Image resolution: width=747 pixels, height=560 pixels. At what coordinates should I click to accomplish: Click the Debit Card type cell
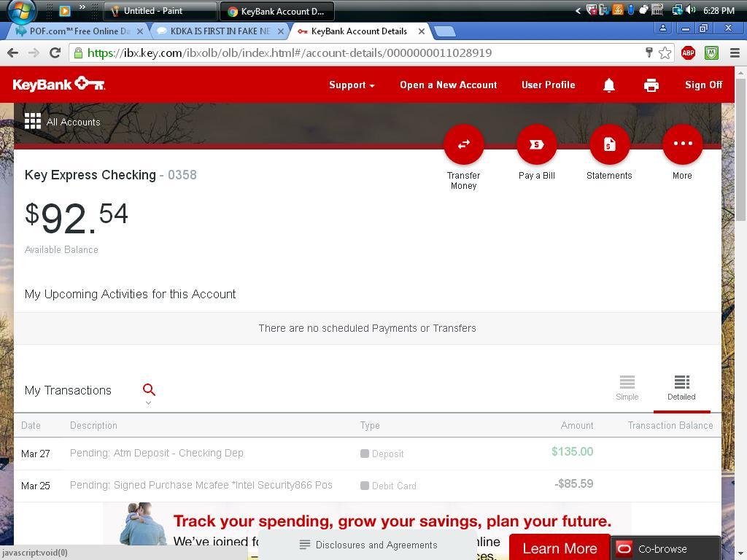388,486
